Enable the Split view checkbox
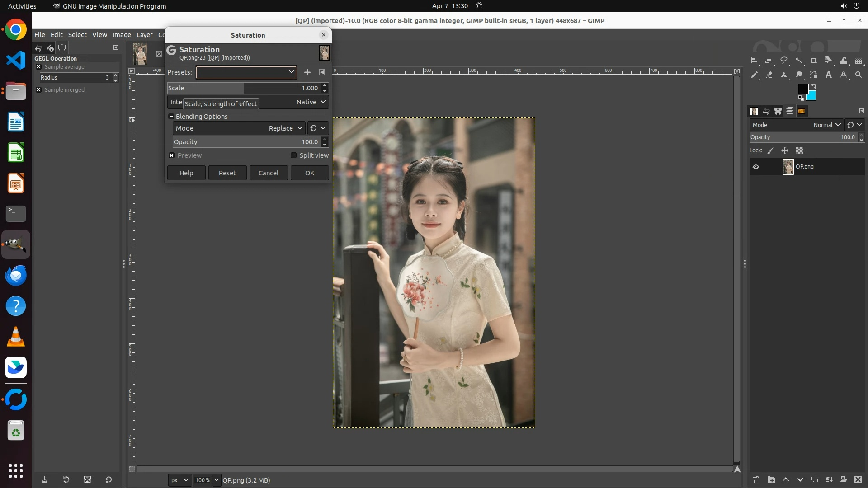The width and height of the screenshot is (868, 488). (294, 155)
